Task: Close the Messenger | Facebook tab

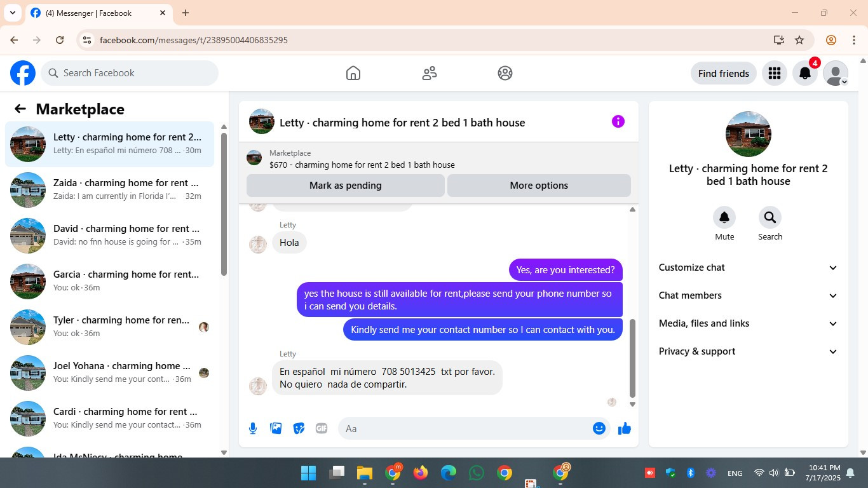Action: tap(163, 13)
